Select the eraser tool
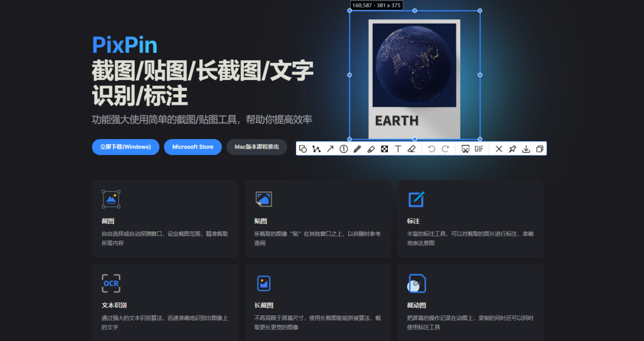 coord(412,149)
